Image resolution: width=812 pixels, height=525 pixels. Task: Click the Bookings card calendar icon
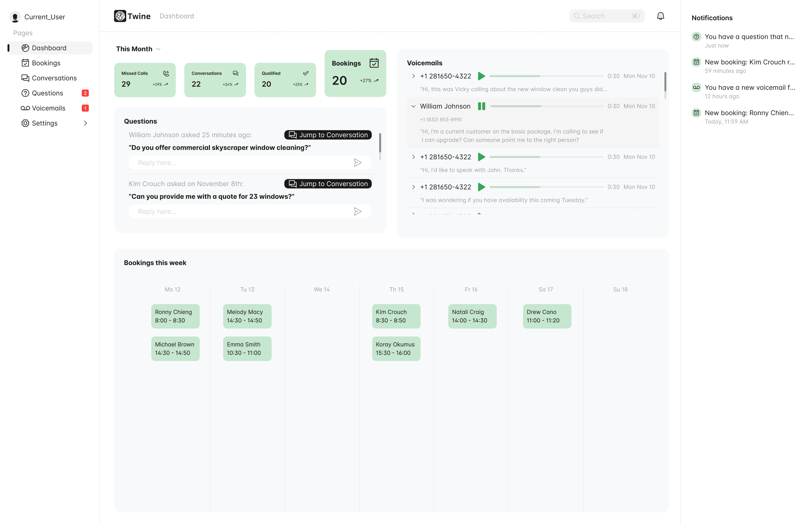[374, 63]
